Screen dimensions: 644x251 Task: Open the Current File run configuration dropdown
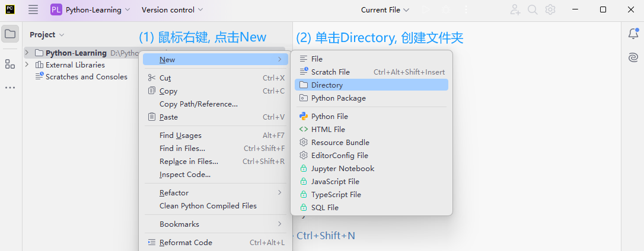coord(385,10)
